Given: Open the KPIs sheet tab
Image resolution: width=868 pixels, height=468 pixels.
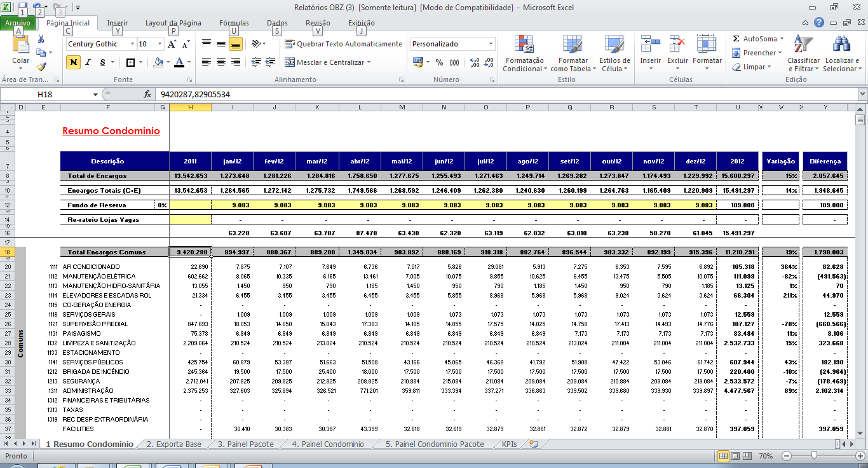Looking at the screenshot, I should click(509, 444).
